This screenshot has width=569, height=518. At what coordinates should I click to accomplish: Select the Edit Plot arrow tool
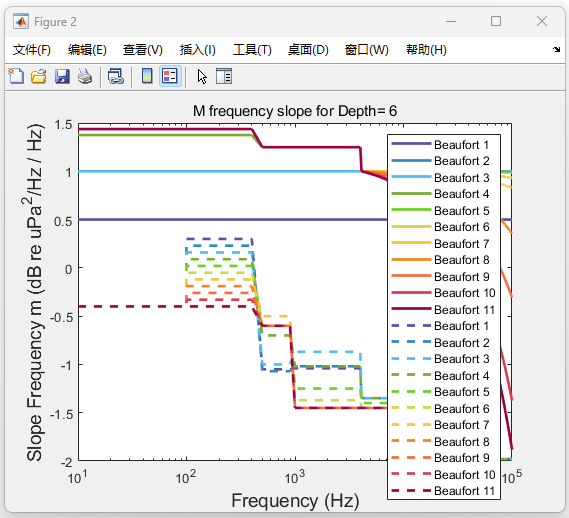(x=202, y=77)
